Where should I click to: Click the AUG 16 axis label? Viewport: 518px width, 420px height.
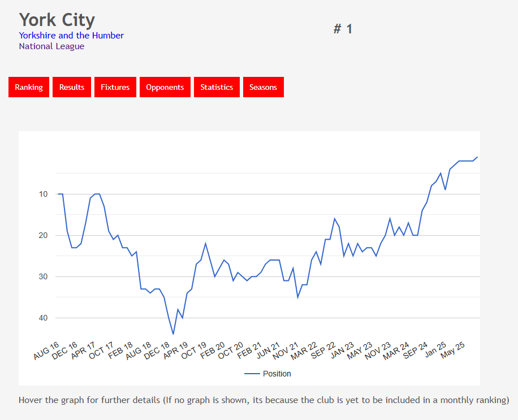click(x=46, y=351)
